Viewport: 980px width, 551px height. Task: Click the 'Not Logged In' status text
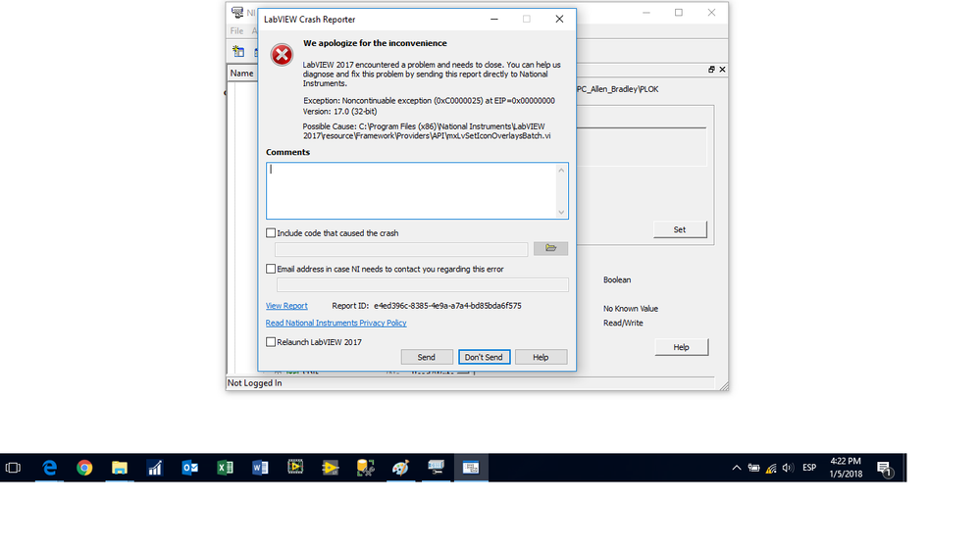[254, 383]
